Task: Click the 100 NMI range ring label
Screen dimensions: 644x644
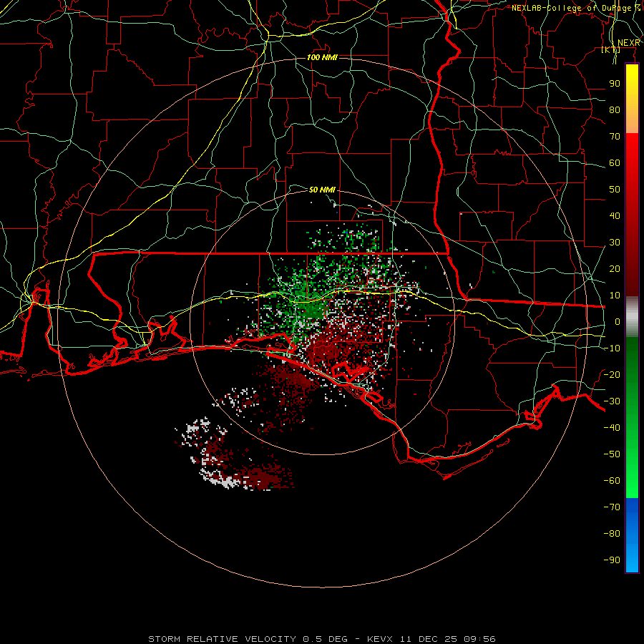Action: point(323,57)
